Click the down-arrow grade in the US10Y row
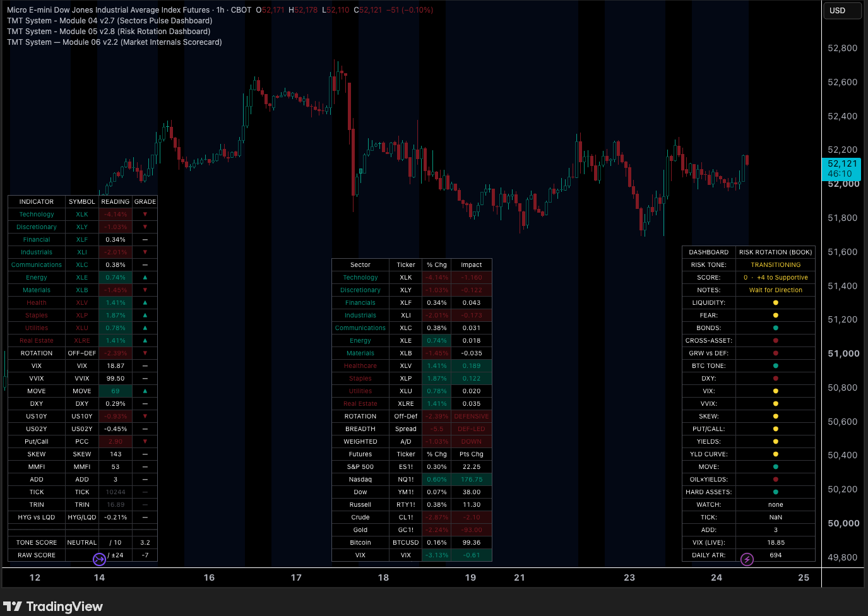Screen dimensions: 868x616 pyautogui.click(x=145, y=417)
